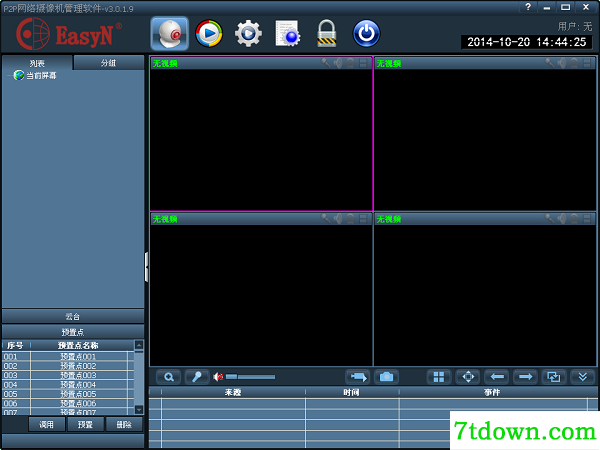Collapse event panel with double chevron
This screenshot has width=600, height=450.
(583, 377)
